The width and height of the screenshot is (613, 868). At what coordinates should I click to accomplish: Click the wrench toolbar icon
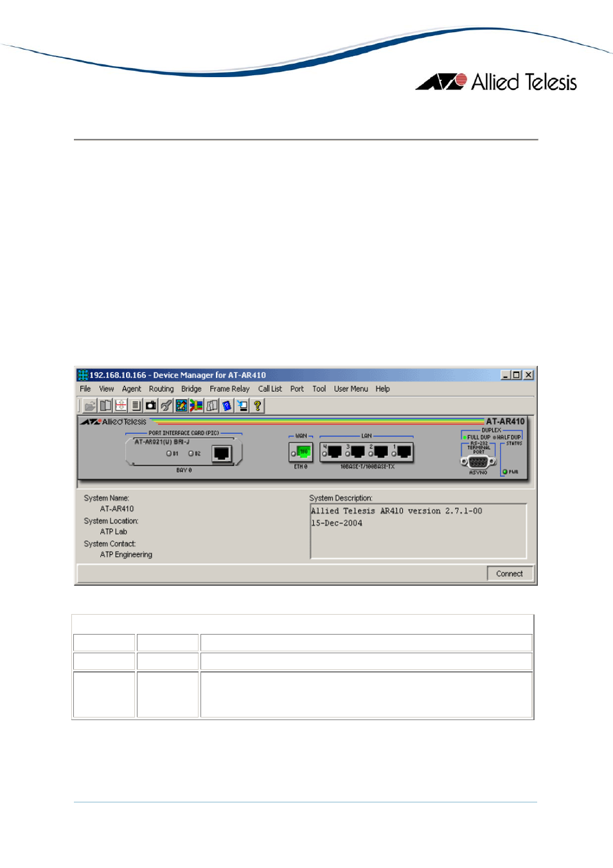coord(166,406)
